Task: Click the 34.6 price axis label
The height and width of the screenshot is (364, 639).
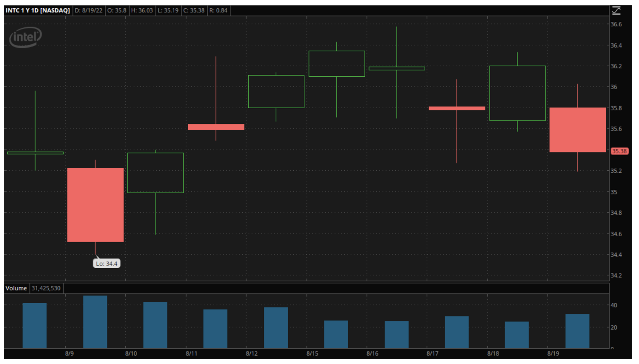Action: (x=616, y=234)
